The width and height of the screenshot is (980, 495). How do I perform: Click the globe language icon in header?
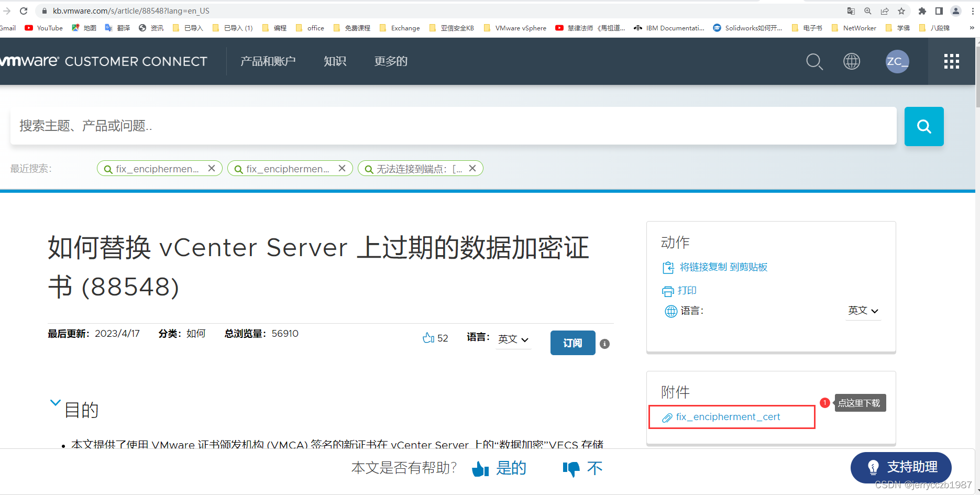pyautogui.click(x=852, y=61)
